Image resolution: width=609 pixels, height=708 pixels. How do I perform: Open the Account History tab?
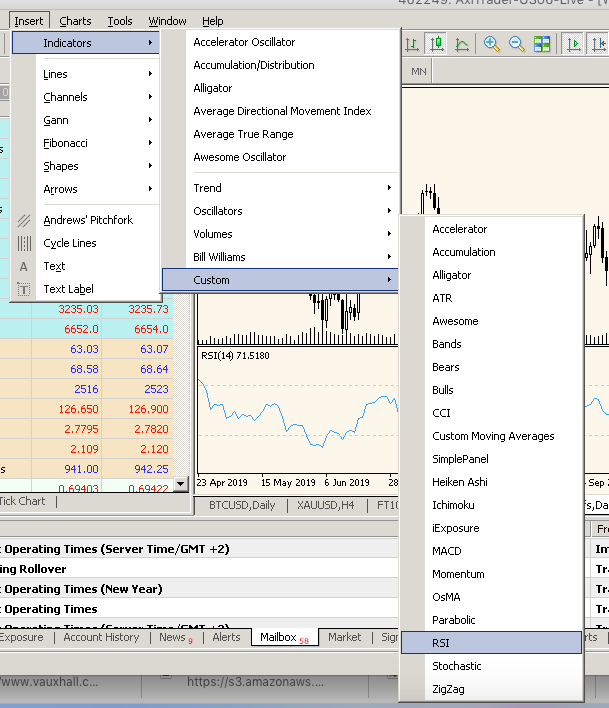[x=101, y=637]
